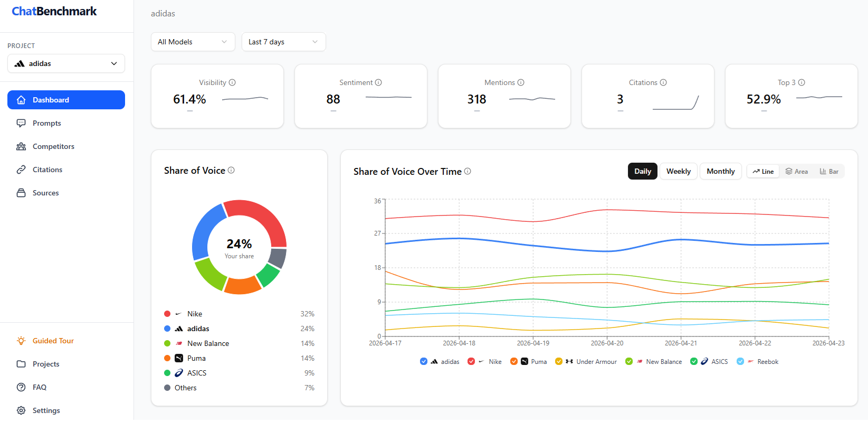Screen dimensions: 868x422
Task: Toggle Under Armour series checkbox
Action: click(x=559, y=362)
